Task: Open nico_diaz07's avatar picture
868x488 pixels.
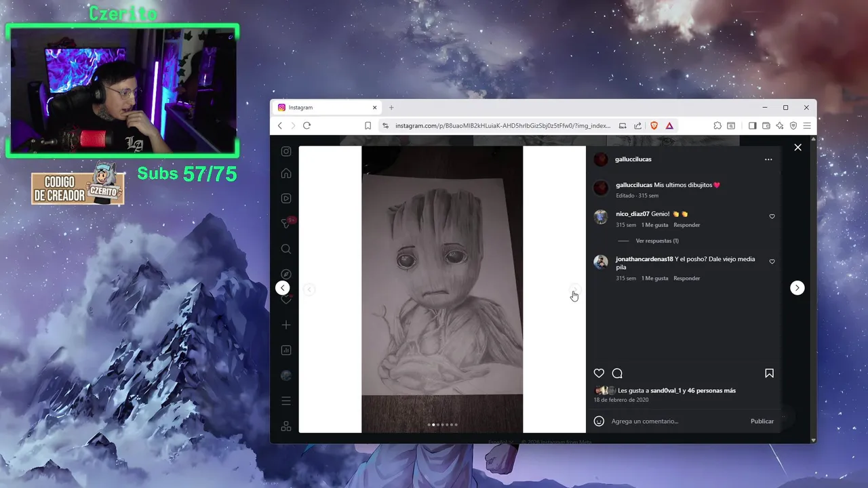Action: (x=601, y=217)
